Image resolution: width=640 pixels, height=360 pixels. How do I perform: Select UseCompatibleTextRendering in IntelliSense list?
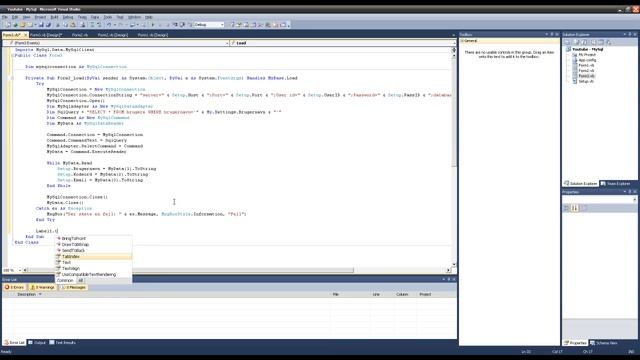click(x=93, y=274)
